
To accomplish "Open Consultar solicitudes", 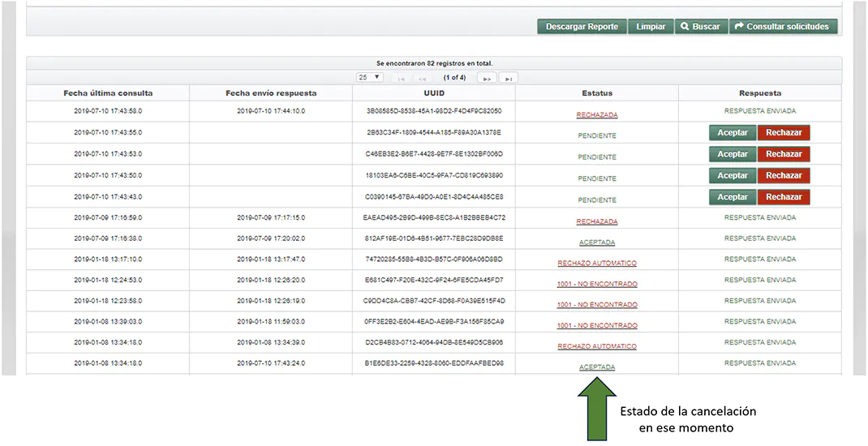I will pos(782,27).
